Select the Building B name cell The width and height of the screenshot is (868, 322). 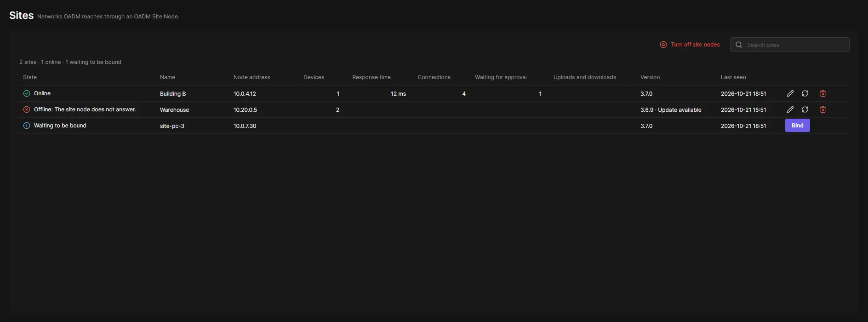(x=173, y=94)
